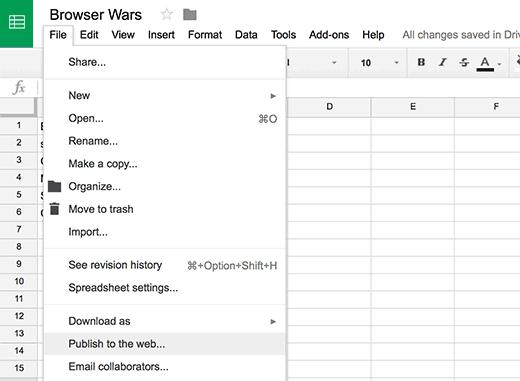Open the Format menu

click(x=205, y=35)
